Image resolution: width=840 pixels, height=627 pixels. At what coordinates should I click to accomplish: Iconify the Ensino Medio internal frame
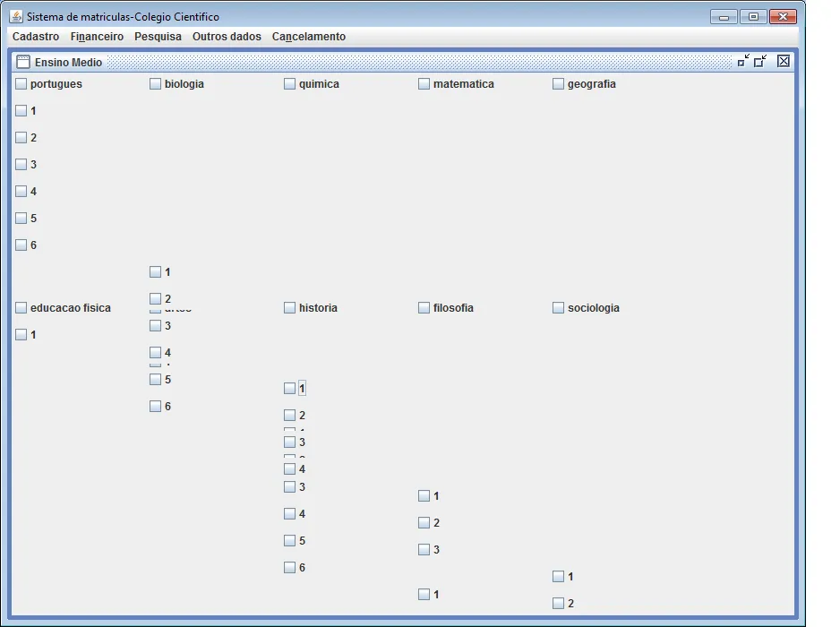[743, 61]
